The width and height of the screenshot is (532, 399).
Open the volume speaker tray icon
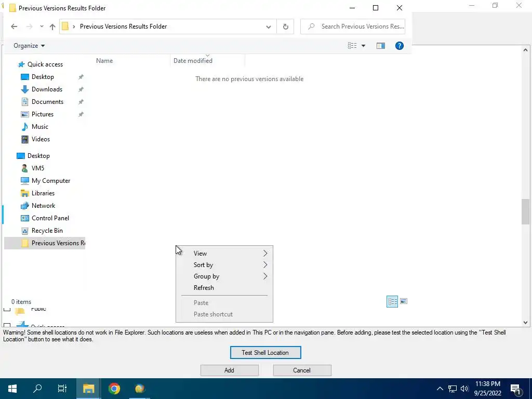coord(464,389)
